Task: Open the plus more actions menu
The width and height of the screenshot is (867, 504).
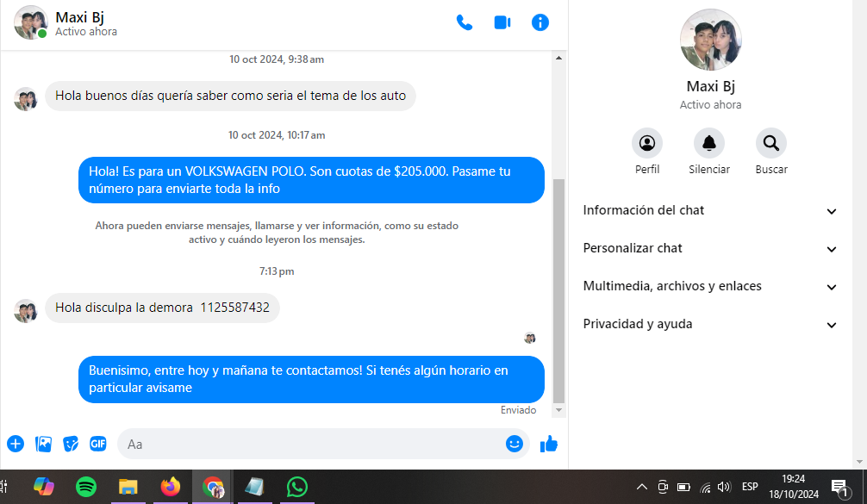Action: coord(16,444)
